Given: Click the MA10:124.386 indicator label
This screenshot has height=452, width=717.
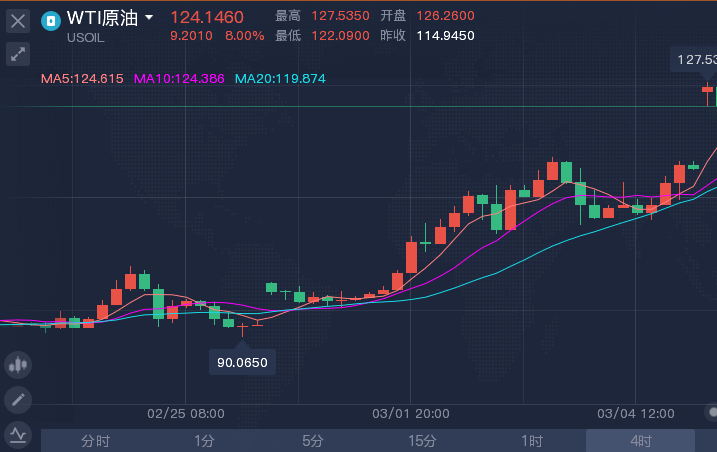Looking at the screenshot, I should coord(179,79).
